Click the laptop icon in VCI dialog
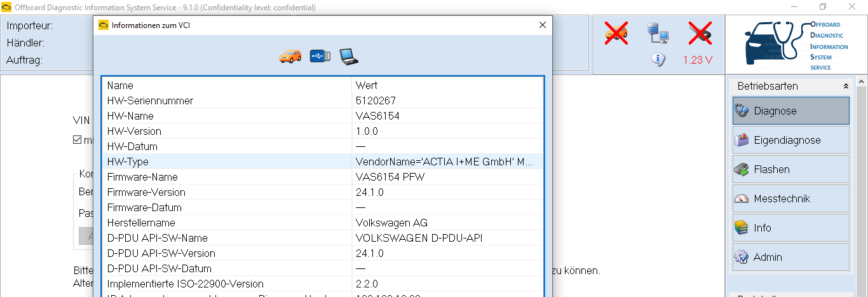This screenshot has height=297, width=868. tap(349, 57)
